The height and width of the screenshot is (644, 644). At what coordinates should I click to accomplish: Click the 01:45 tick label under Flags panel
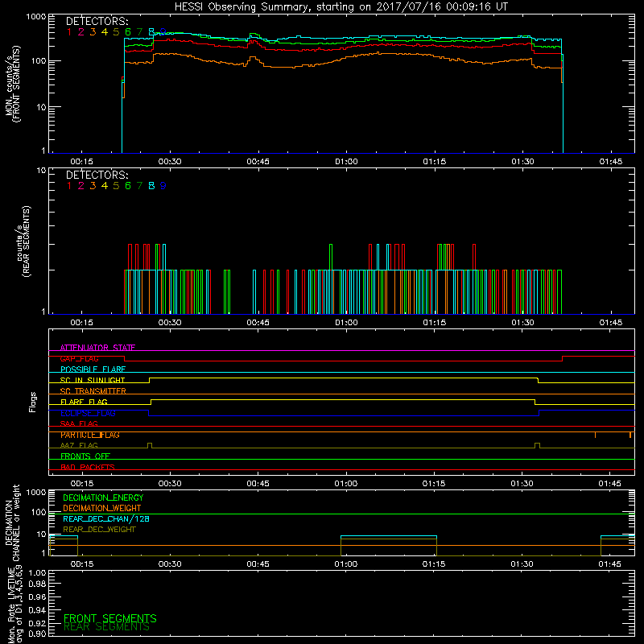pyautogui.click(x=610, y=484)
